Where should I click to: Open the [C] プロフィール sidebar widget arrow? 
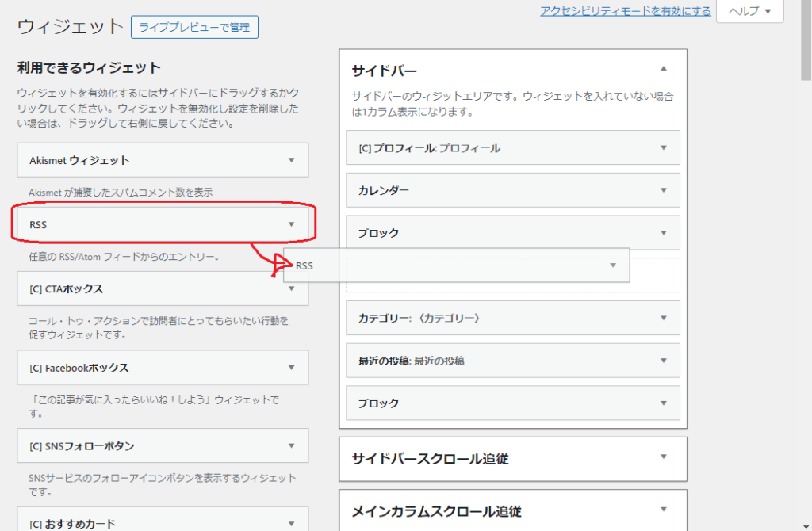coord(664,147)
